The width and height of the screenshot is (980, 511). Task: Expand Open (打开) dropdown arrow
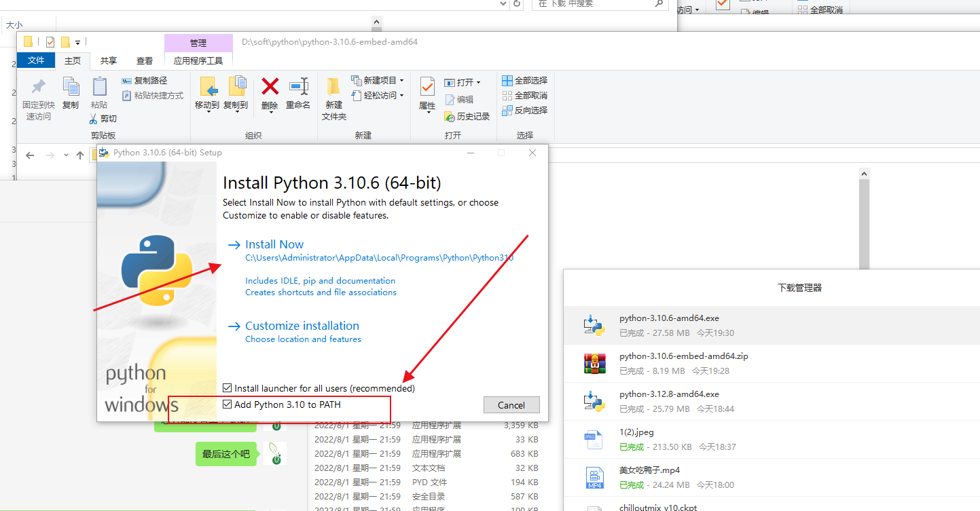(478, 83)
